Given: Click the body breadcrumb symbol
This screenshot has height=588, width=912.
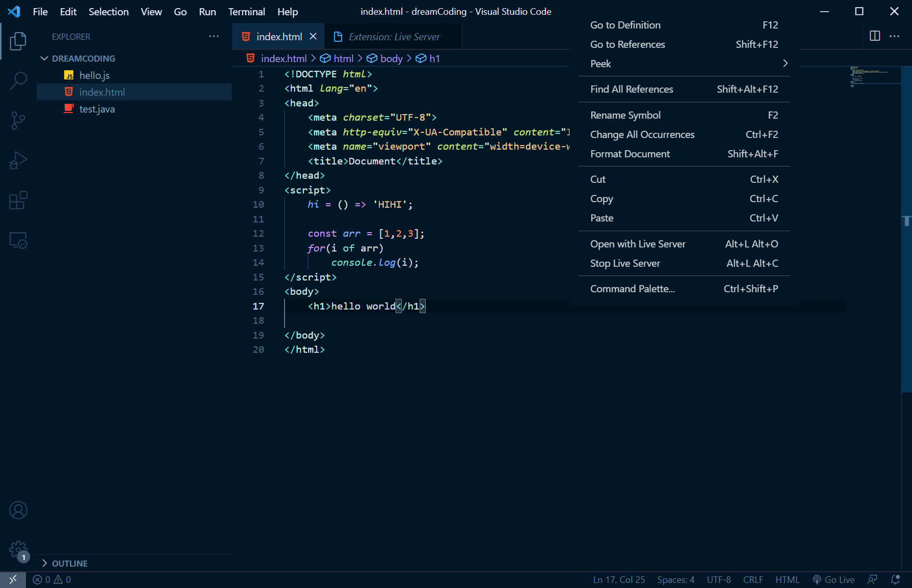Looking at the screenshot, I should click(384, 59).
